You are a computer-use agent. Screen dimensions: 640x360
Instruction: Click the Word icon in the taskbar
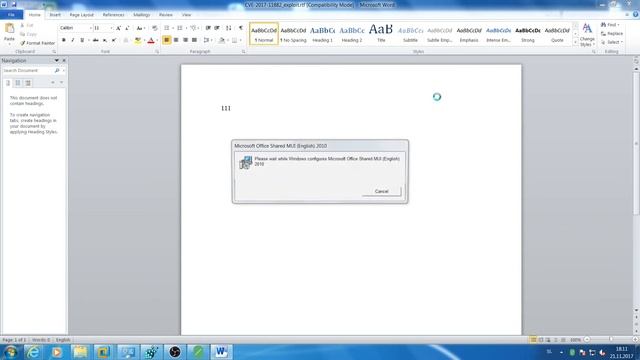click(221, 352)
